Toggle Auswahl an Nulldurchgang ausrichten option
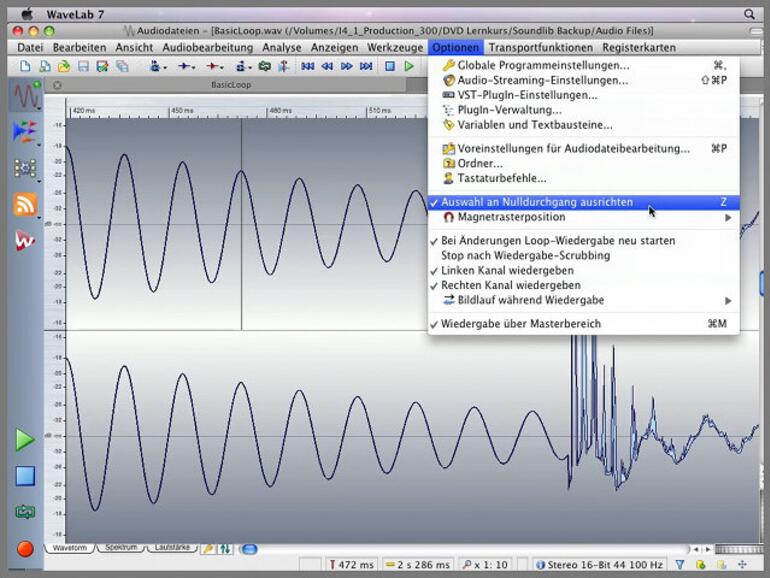 tap(537, 202)
